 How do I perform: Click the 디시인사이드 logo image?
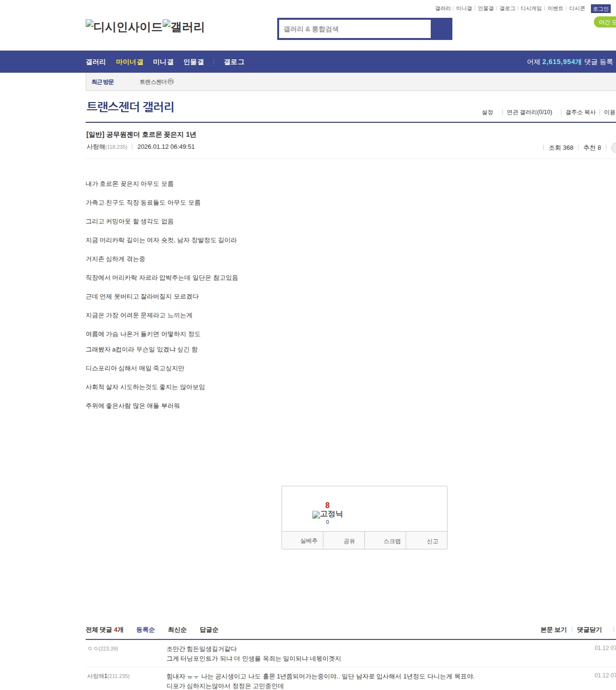click(124, 27)
